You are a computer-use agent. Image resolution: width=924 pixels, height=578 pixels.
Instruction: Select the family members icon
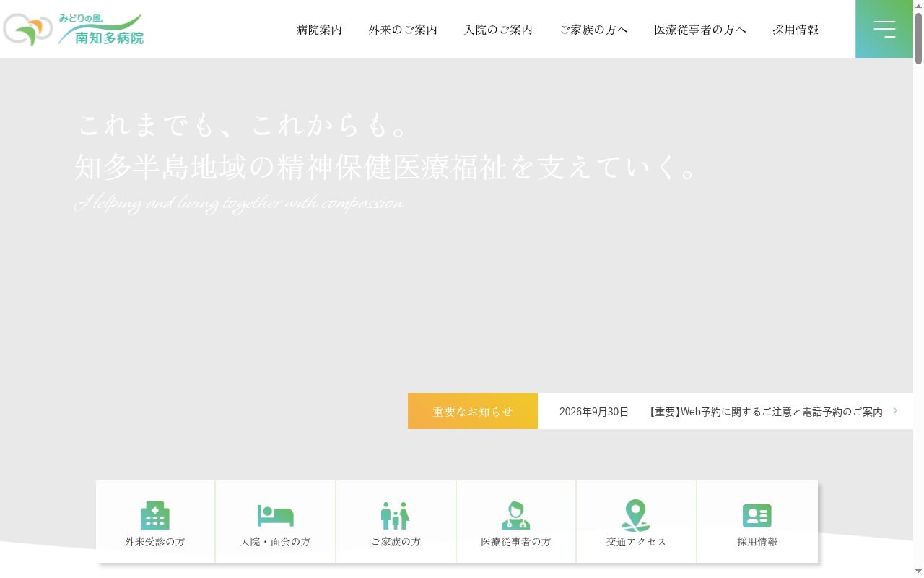click(396, 516)
